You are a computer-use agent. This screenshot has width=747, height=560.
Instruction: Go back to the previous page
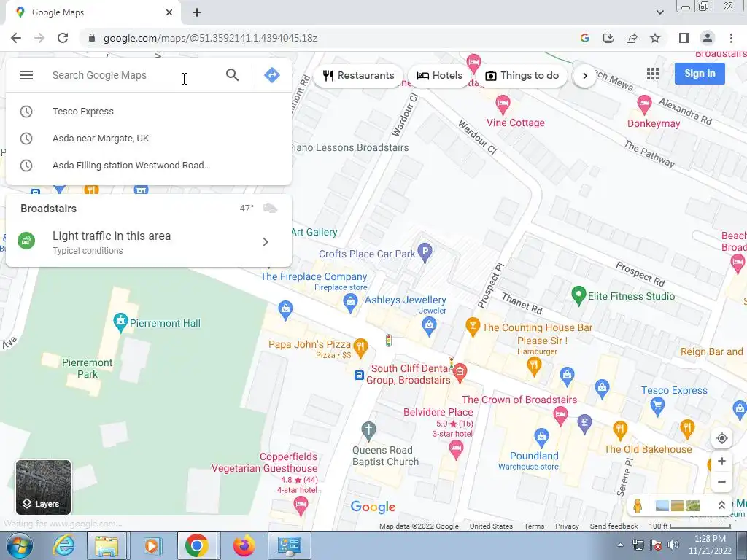coord(16,38)
